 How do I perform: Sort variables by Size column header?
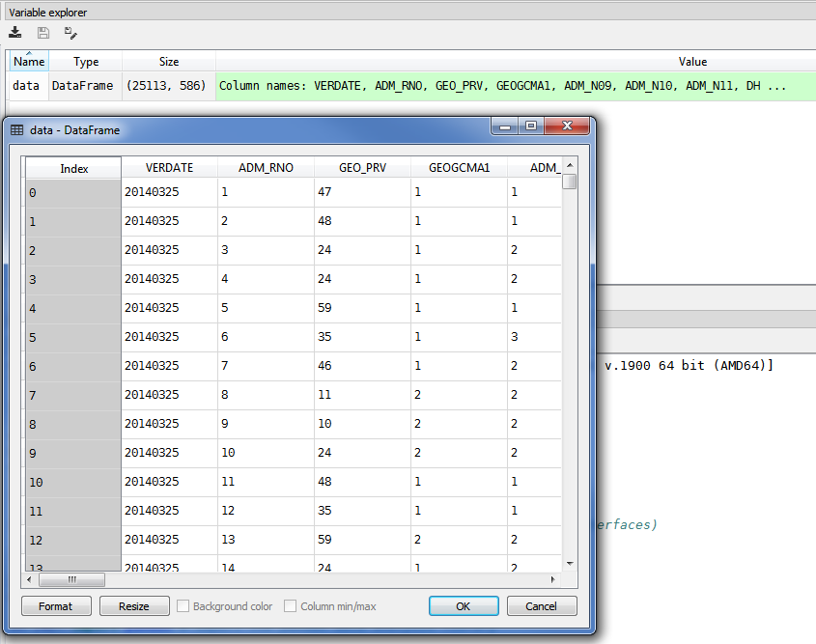(169, 62)
